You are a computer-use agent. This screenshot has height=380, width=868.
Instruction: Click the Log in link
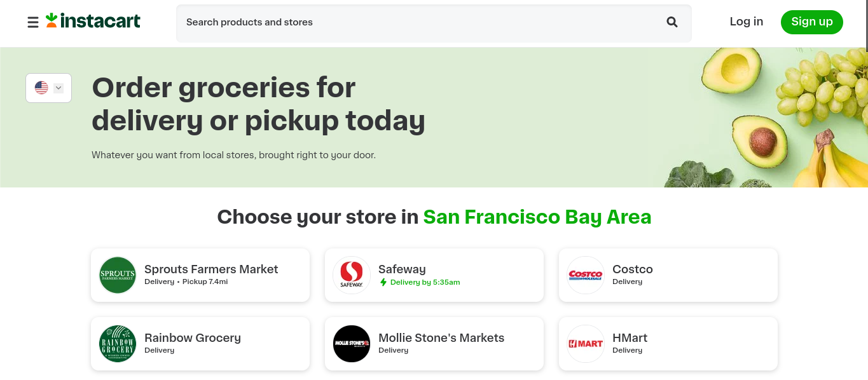pyautogui.click(x=747, y=22)
